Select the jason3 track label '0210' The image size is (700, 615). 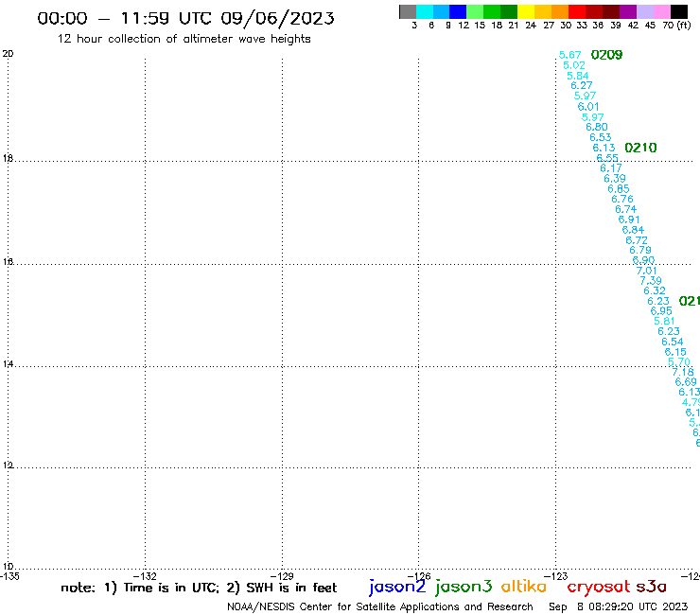[640, 148]
